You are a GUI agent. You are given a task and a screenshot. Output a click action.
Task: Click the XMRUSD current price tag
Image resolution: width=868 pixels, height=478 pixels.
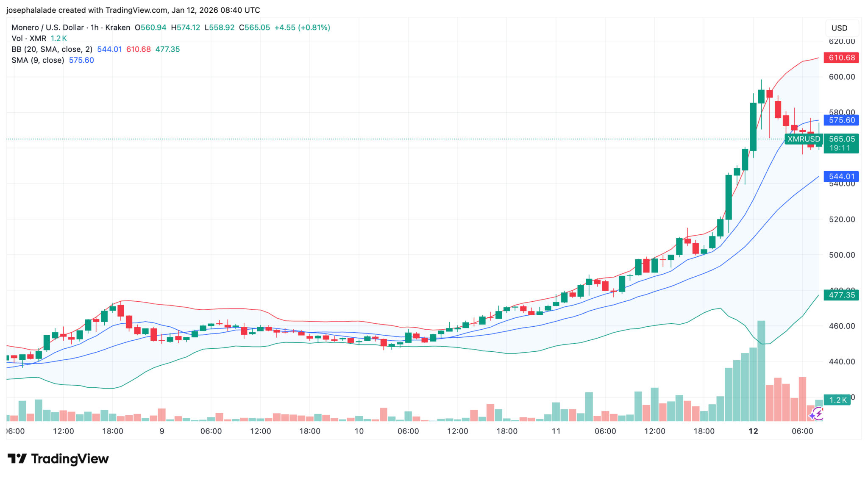coord(804,139)
